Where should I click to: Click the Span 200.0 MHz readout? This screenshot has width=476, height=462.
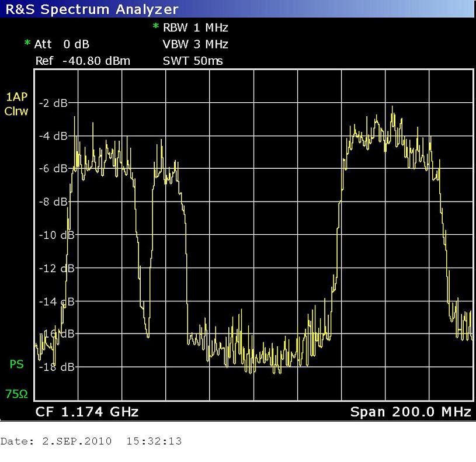pyautogui.click(x=410, y=412)
